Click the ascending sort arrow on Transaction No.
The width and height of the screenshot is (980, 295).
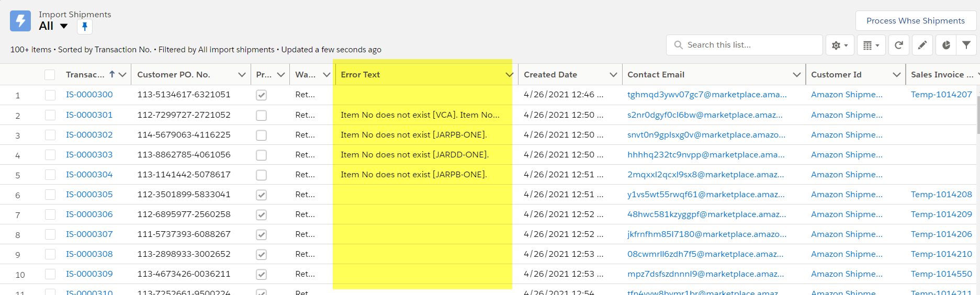click(x=112, y=74)
